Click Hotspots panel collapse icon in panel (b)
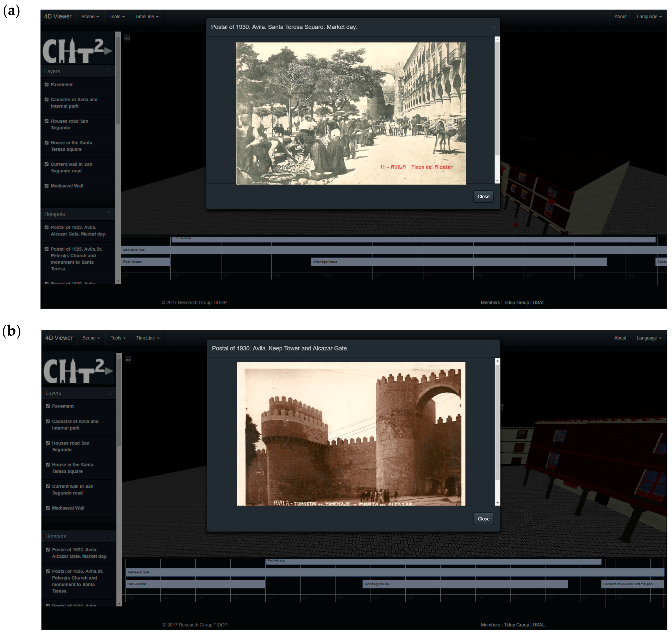This screenshot has width=672, height=633. [x=109, y=536]
